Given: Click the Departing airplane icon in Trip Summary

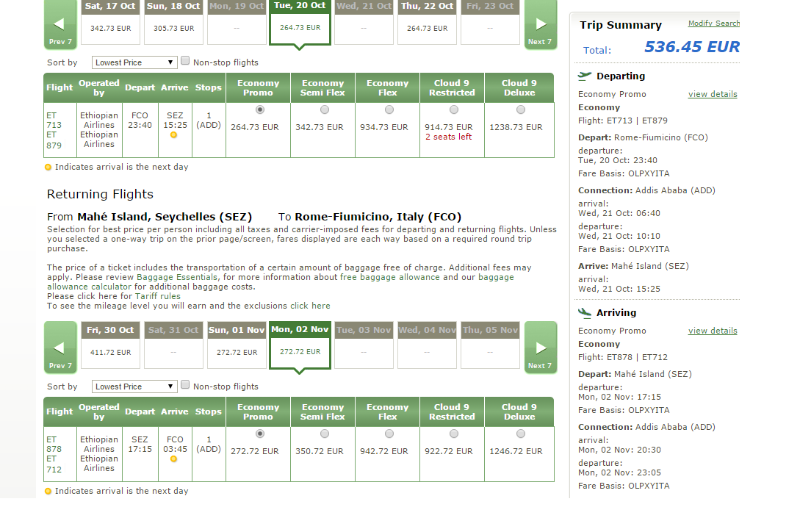Looking at the screenshot, I should click(x=585, y=76).
